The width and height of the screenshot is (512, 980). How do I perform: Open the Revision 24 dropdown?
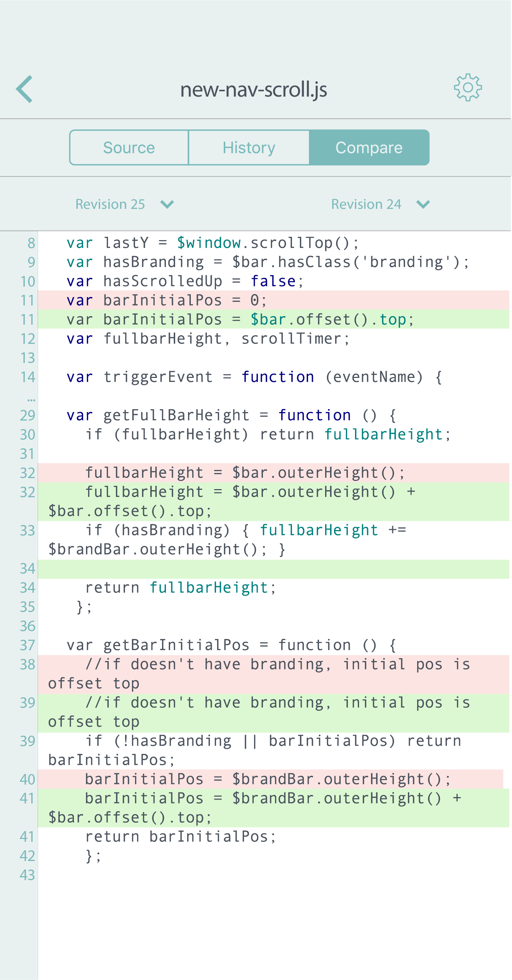[381, 204]
